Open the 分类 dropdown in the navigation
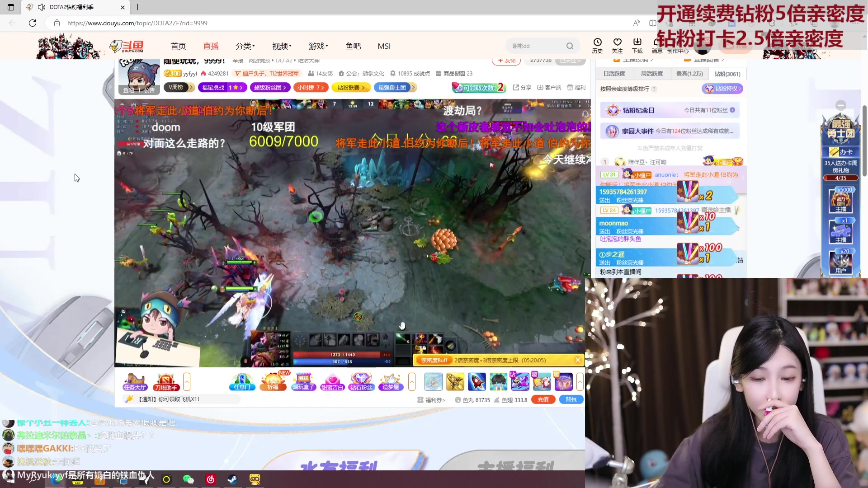 (x=245, y=46)
